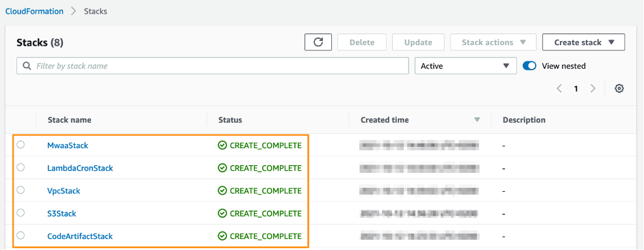Click the green check icon for CodeArtifactStack
This screenshot has width=644, height=250.
tap(222, 236)
